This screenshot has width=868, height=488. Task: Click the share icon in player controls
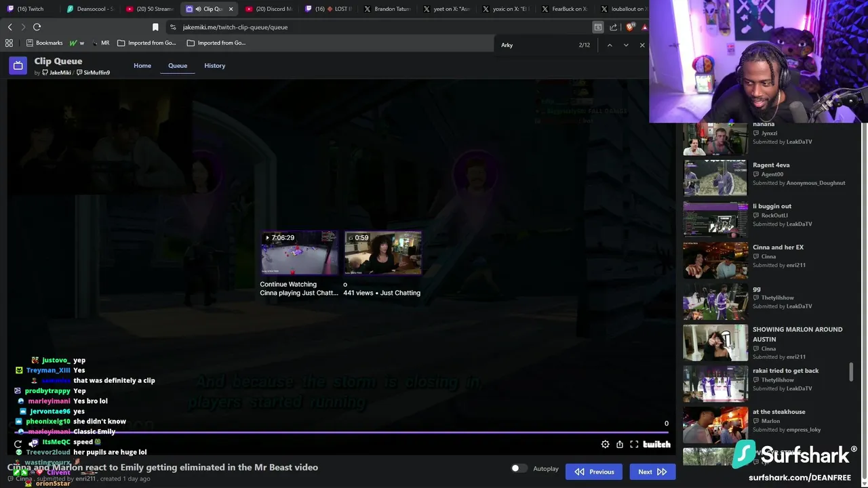tap(619, 445)
